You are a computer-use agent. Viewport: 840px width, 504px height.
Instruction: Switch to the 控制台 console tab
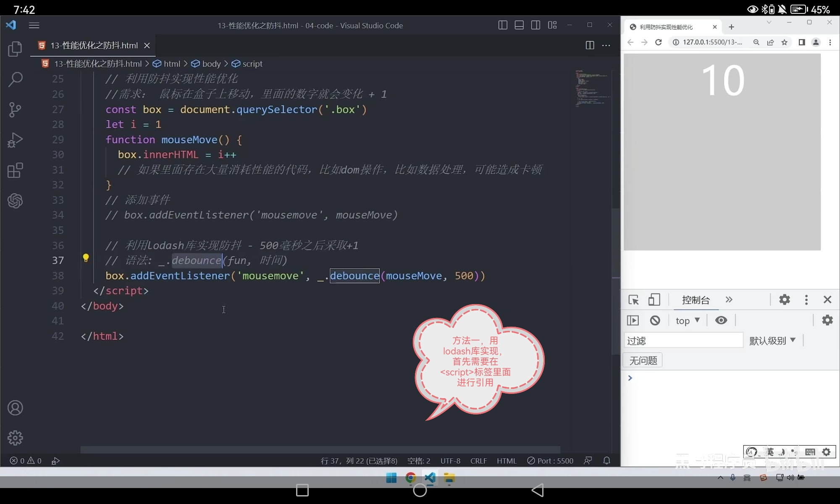pos(696,300)
